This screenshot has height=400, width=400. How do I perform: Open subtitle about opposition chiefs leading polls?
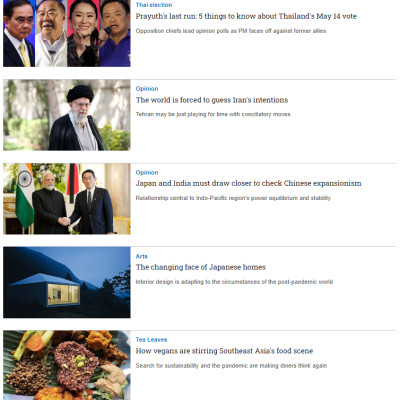pyautogui.click(x=231, y=31)
